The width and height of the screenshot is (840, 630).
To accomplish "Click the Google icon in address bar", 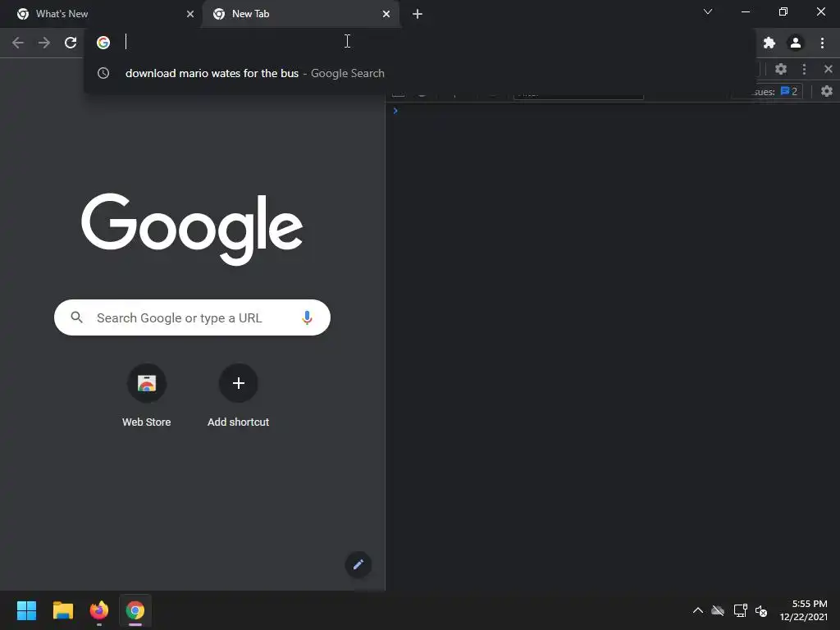I will pyautogui.click(x=103, y=43).
